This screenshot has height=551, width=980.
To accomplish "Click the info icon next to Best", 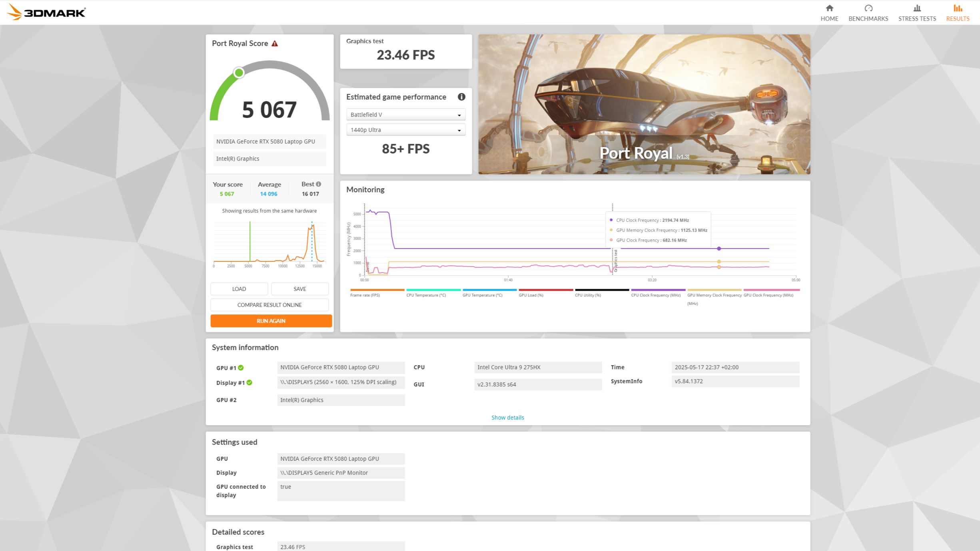I will [318, 184].
